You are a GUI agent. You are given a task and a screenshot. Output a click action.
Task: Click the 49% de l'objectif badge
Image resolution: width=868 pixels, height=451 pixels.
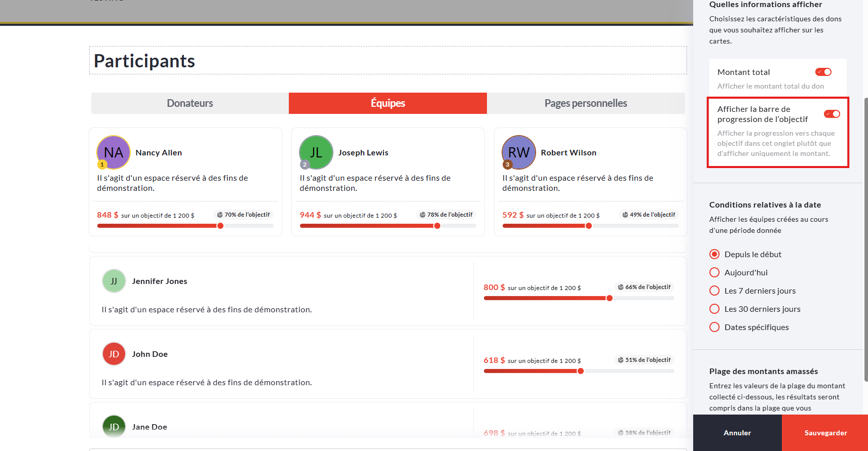pyautogui.click(x=649, y=215)
